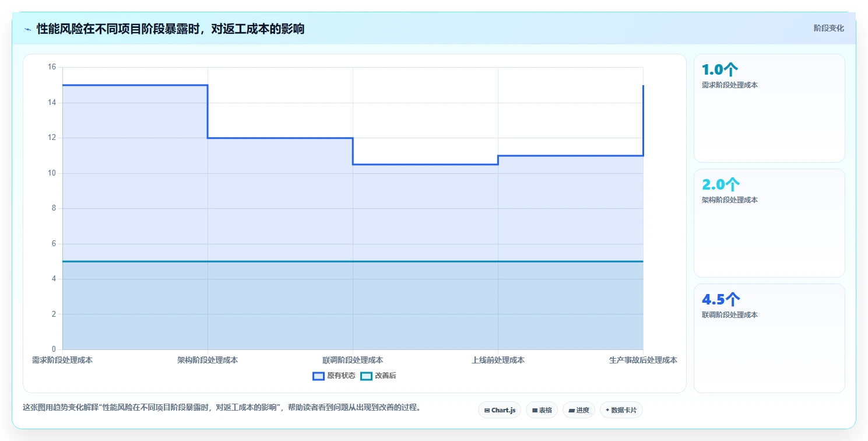Click the y-axis value 12
This screenshot has width=868, height=441.
point(51,138)
